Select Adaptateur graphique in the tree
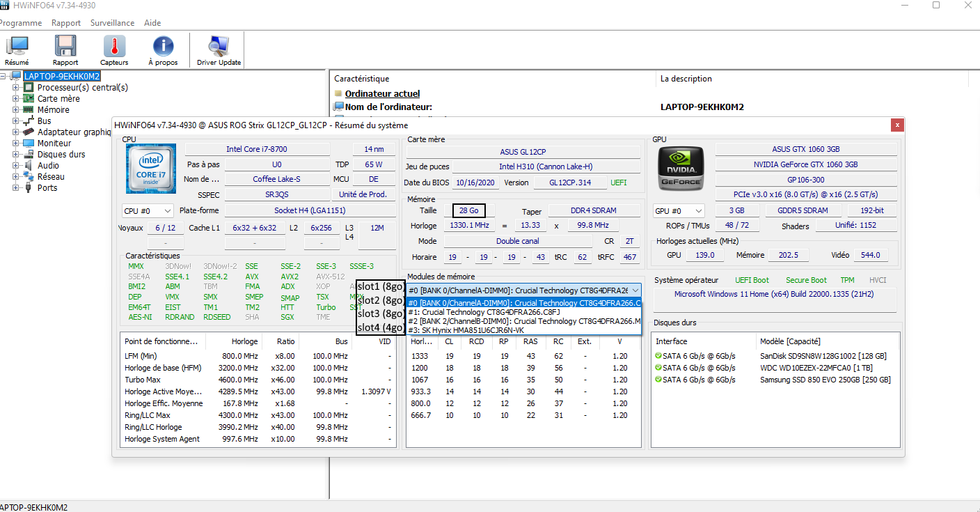Screen dimensions: 980x512 (74, 132)
